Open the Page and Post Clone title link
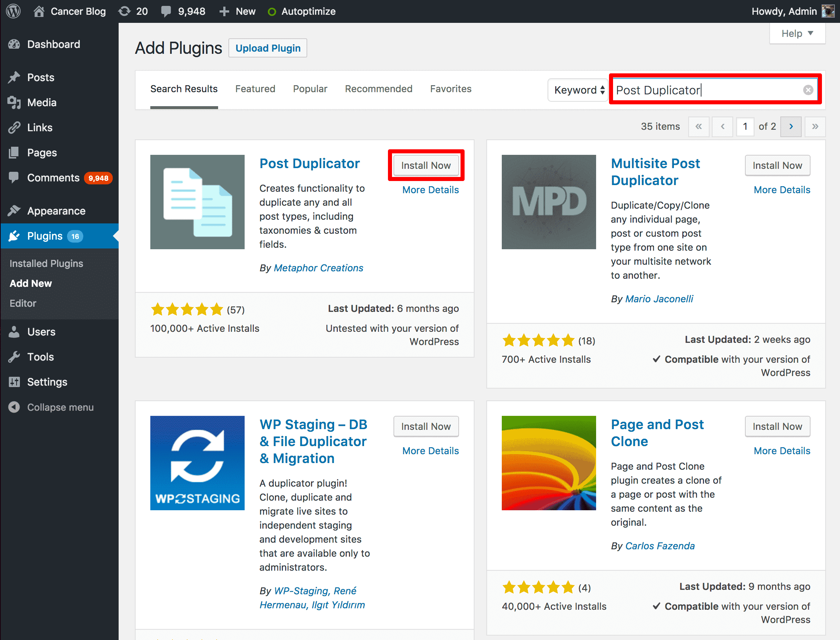Viewport: 840px width, 640px height. (657, 433)
